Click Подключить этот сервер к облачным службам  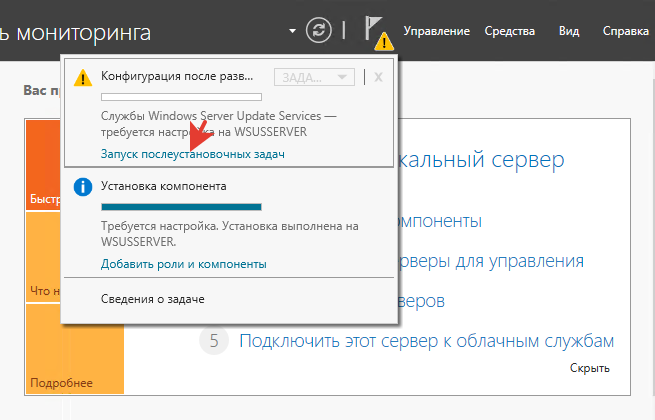(426, 341)
